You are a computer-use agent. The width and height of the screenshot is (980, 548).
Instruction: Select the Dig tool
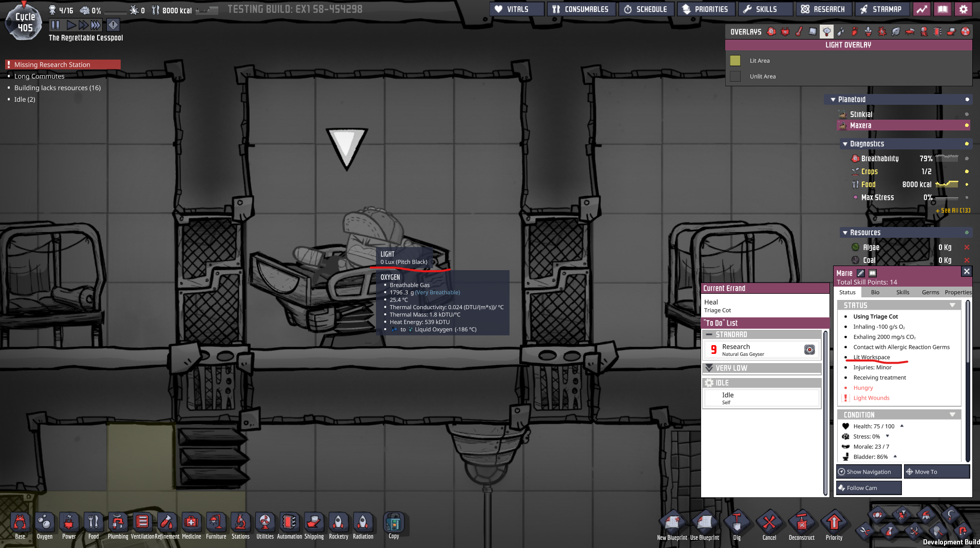pyautogui.click(x=737, y=523)
